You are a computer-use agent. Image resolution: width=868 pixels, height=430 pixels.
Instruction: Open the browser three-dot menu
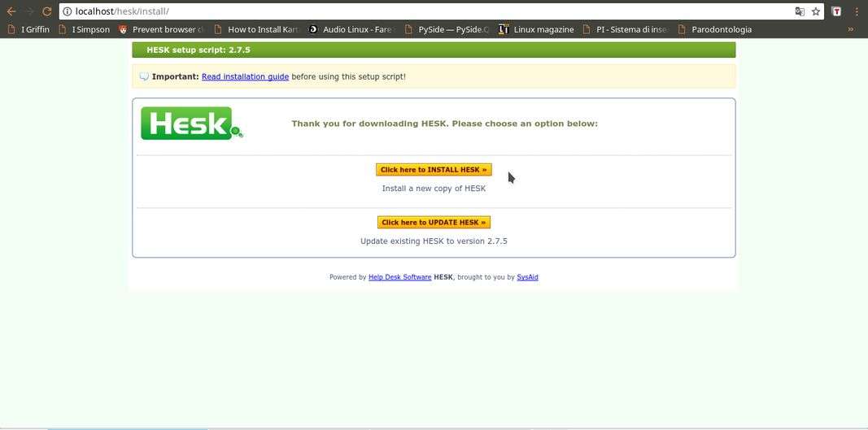857,11
